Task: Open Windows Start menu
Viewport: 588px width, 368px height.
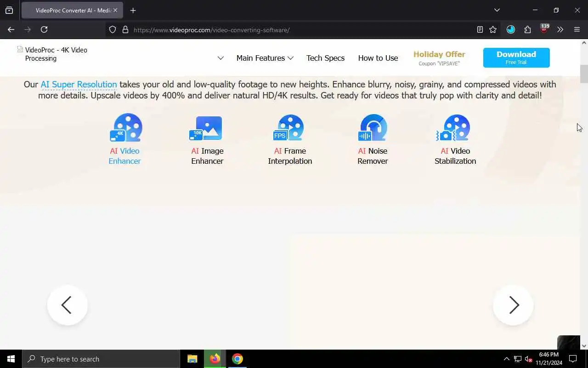Action: pos(11,359)
